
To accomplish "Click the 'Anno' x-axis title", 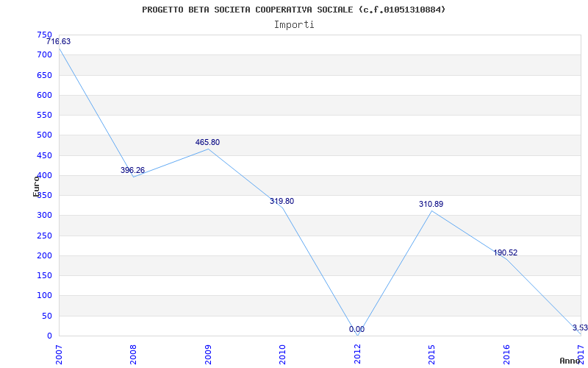I will [570, 361].
